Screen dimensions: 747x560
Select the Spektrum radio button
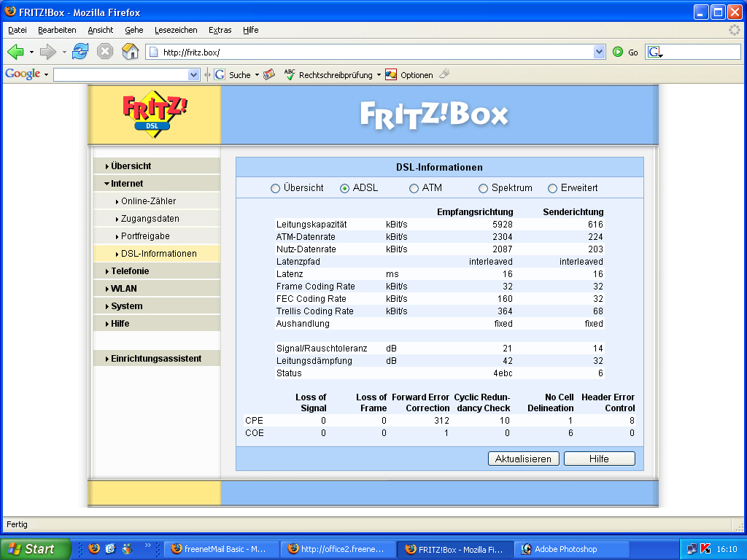point(483,189)
